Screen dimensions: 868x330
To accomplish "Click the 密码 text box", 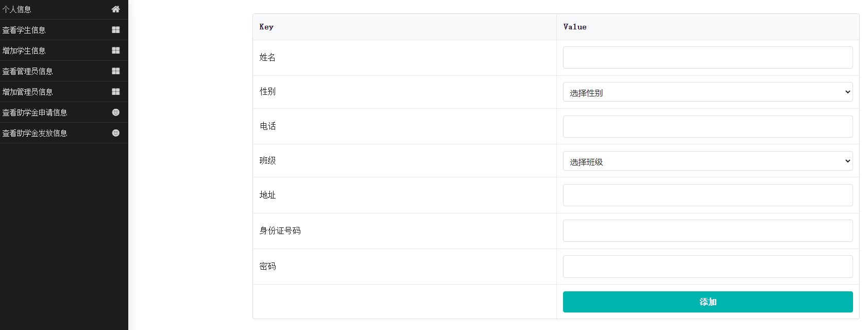I will [x=707, y=266].
